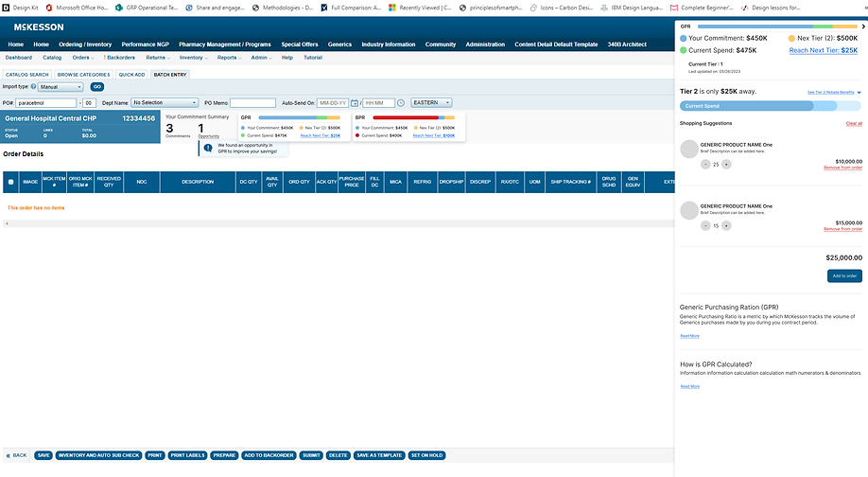
Task: Click the PO number input field
Action: (x=46, y=103)
